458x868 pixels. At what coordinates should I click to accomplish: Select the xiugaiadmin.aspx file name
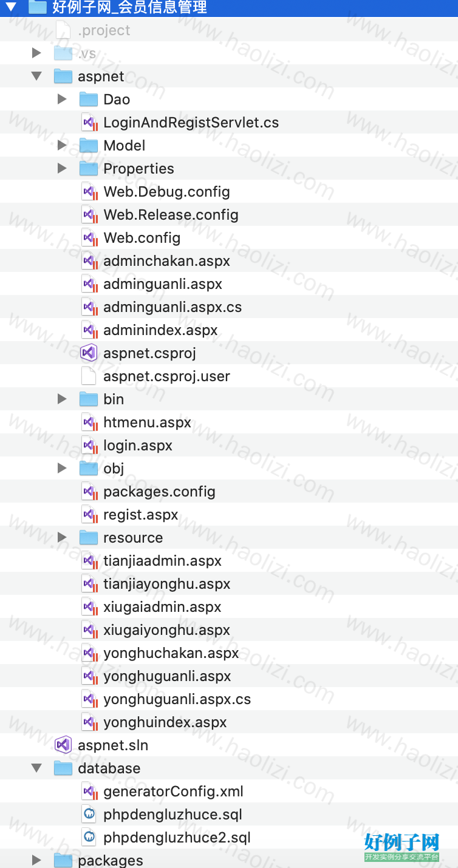point(162,607)
